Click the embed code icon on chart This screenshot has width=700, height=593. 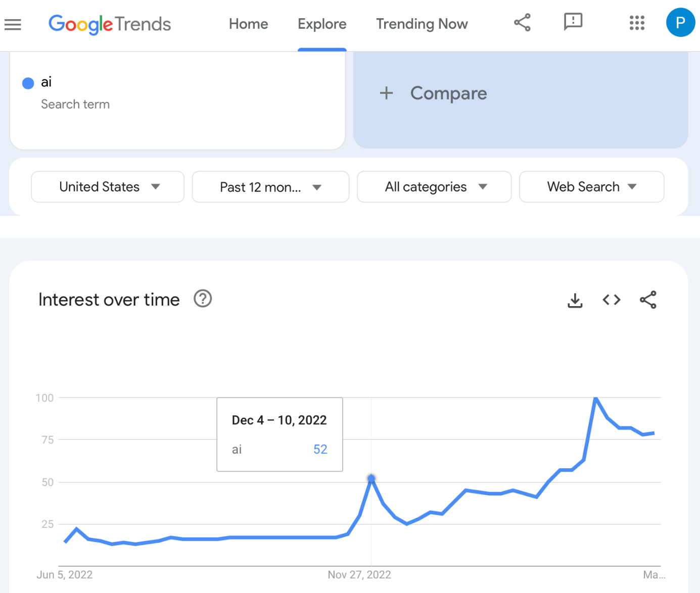point(612,300)
